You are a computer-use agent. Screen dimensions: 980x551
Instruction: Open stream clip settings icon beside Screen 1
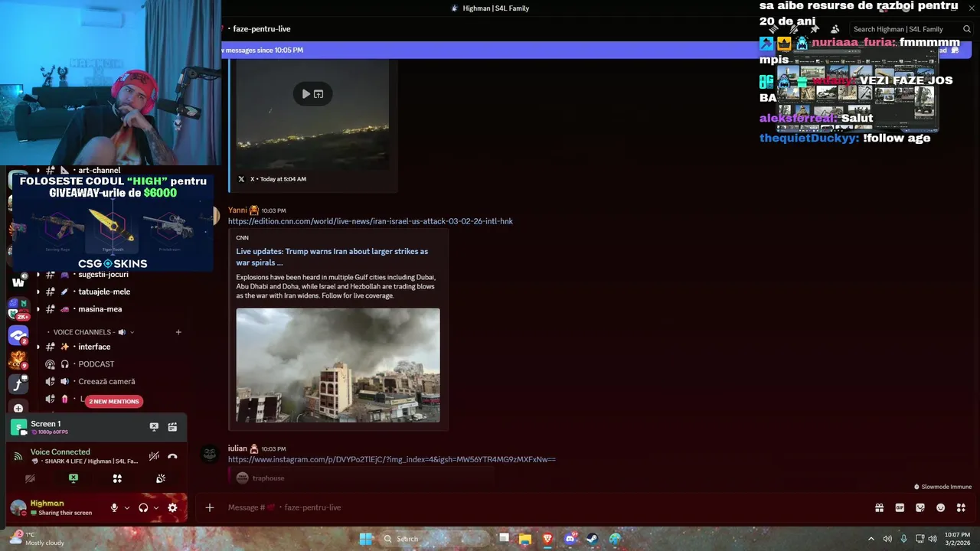(172, 427)
